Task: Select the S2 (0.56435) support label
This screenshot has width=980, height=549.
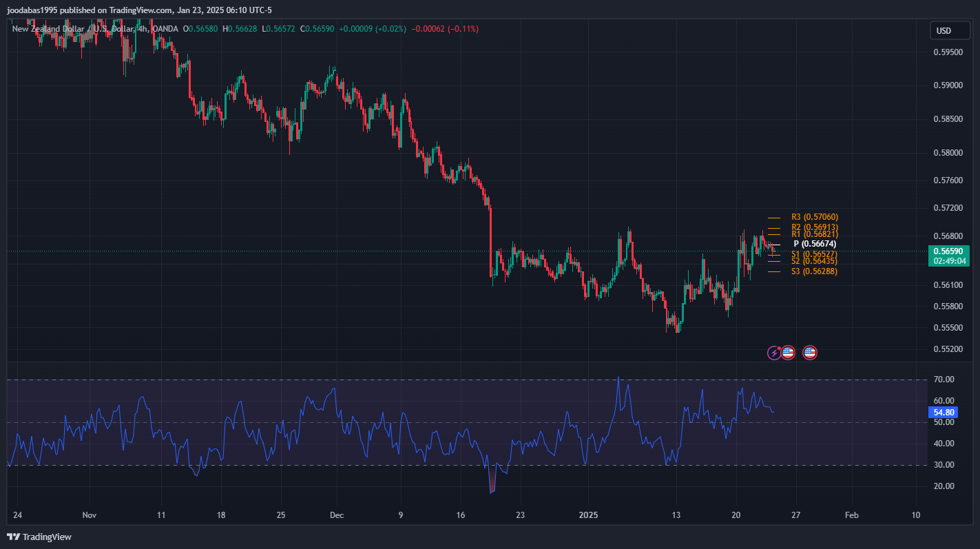Action: (815, 261)
